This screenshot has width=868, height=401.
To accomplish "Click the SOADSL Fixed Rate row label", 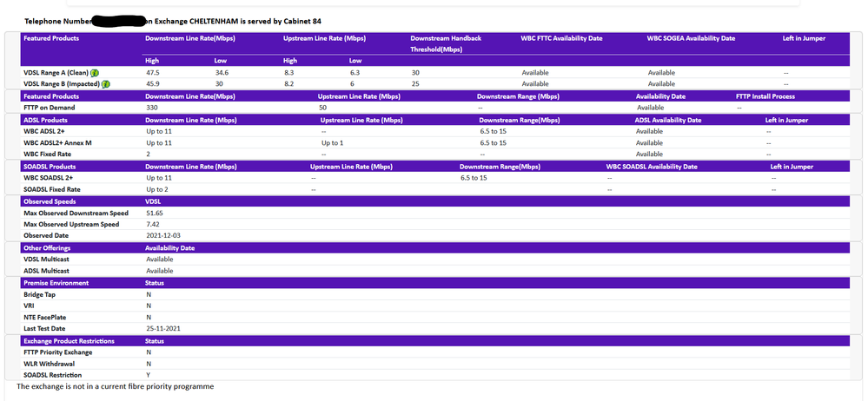I will tap(53, 190).
